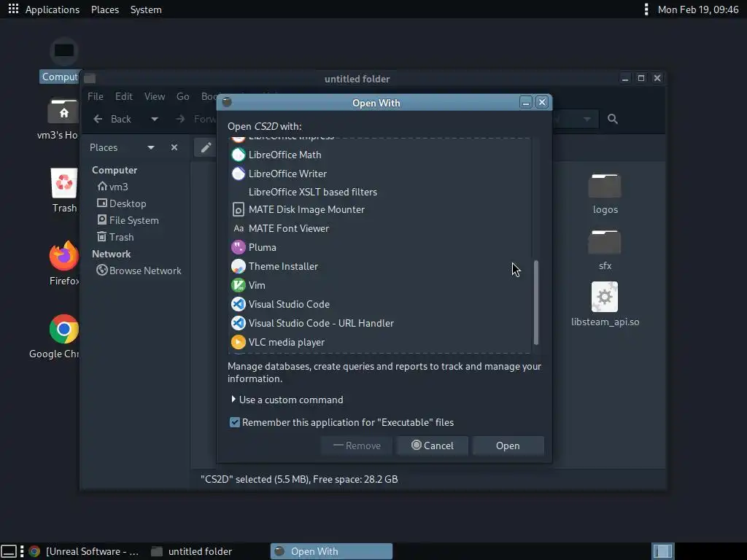Select the sfx folder in file manager
747x560 pixels.
click(x=605, y=250)
